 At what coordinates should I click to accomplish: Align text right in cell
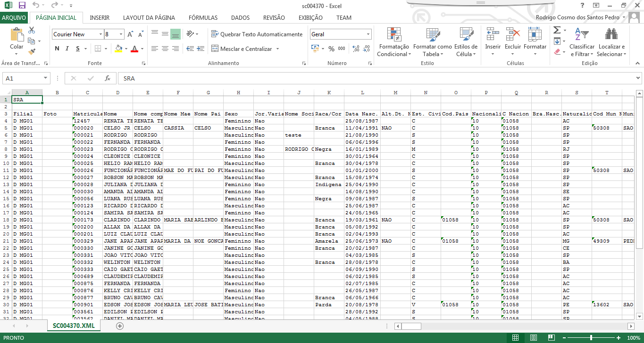pyautogui.click(x=175, y=49)
